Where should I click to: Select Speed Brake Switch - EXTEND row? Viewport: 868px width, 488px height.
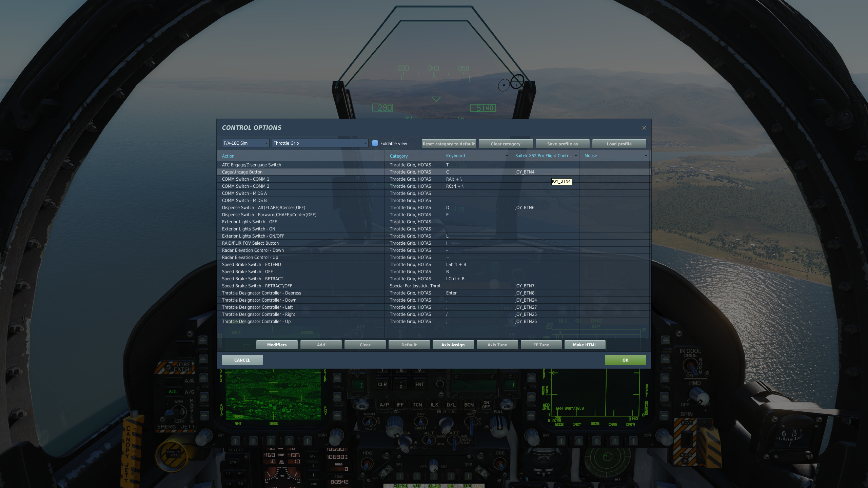pos(433,264)
